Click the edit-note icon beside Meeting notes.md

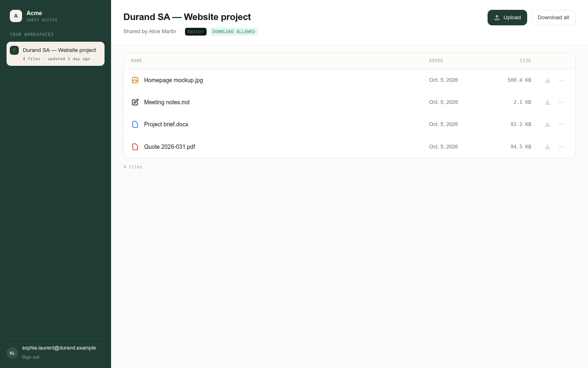click(x=135, y=102)
